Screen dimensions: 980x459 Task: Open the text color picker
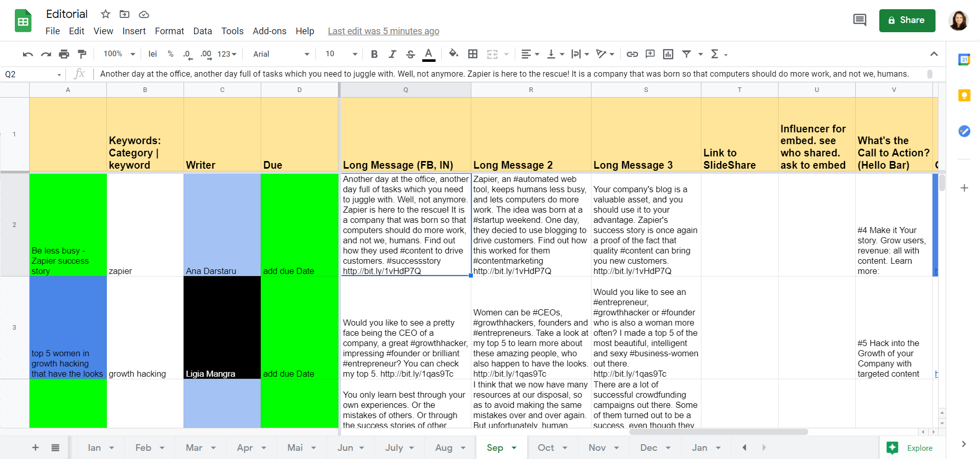point(429,54)
